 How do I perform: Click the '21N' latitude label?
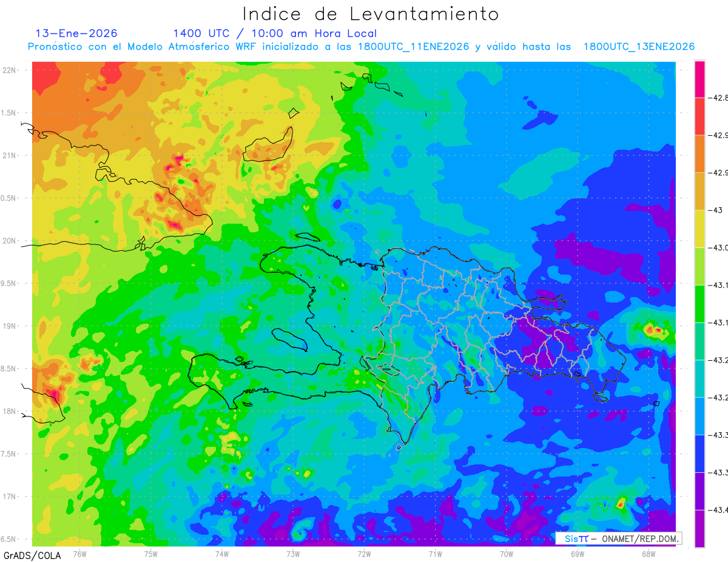10,156
